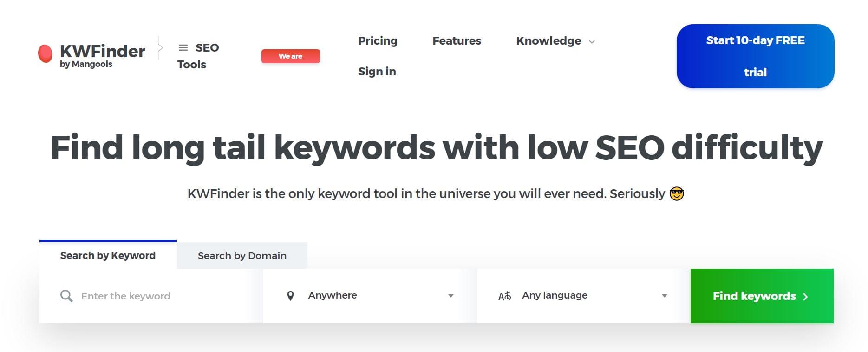
Task: Click the red KWFinder logo icon
Action: [x=45, y=53]
